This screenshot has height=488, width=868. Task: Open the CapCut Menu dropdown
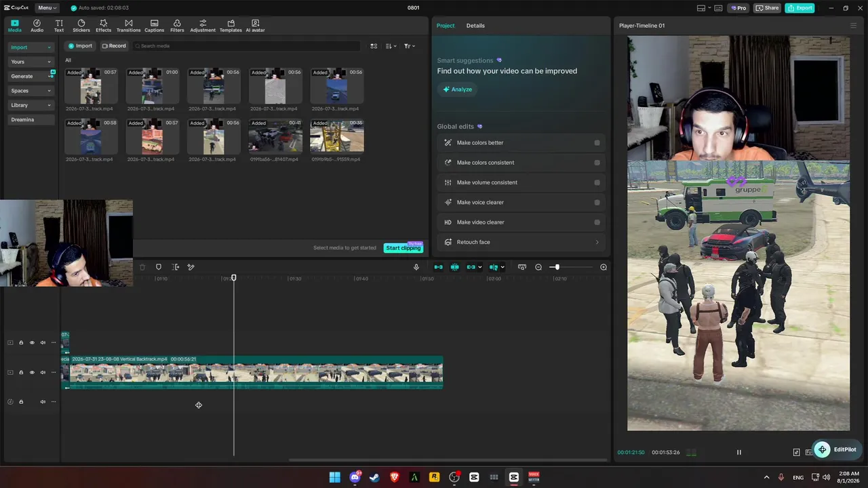[47, 8]
